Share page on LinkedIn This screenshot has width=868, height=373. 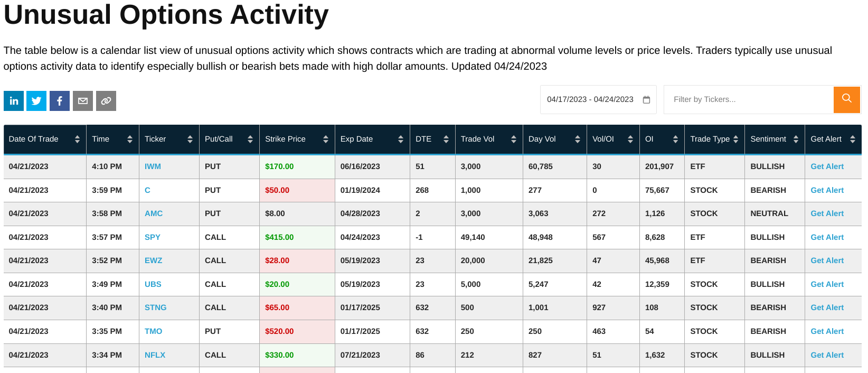14,101
